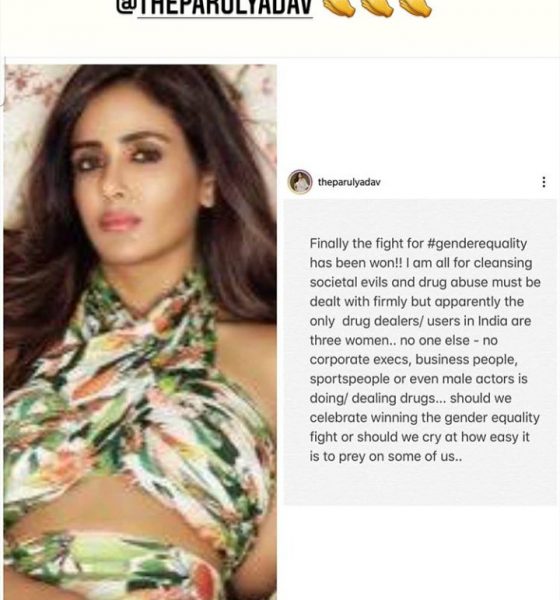
Task: Click the first clapping hands emoji
Action: click(339, 8)
